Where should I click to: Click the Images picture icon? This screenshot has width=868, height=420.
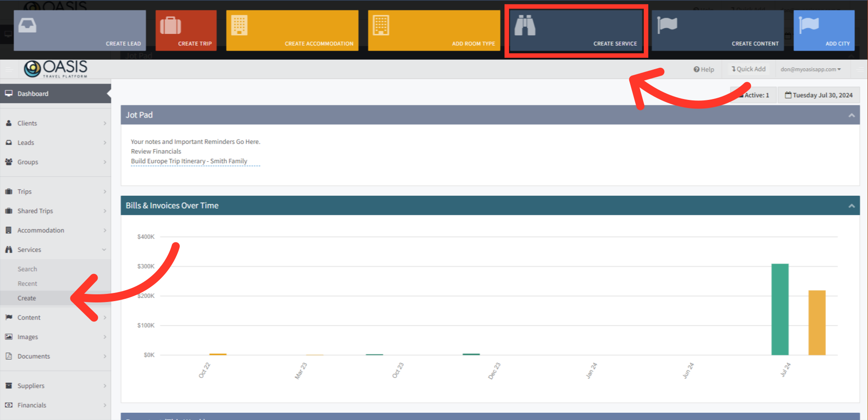[x=9, y=337]
